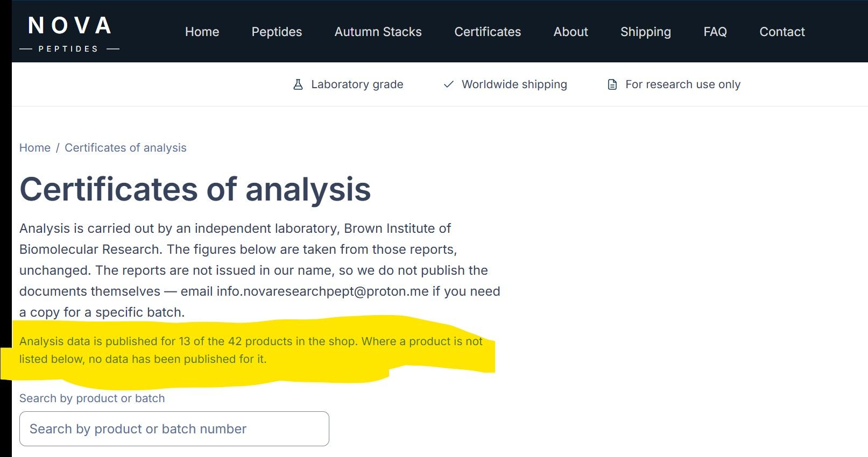Click the research use document icon

tap(612, 84)
